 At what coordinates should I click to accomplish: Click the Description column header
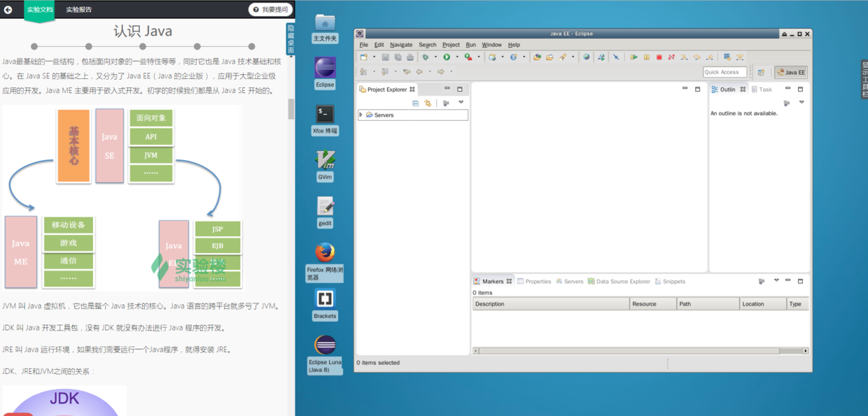(551, 304)
